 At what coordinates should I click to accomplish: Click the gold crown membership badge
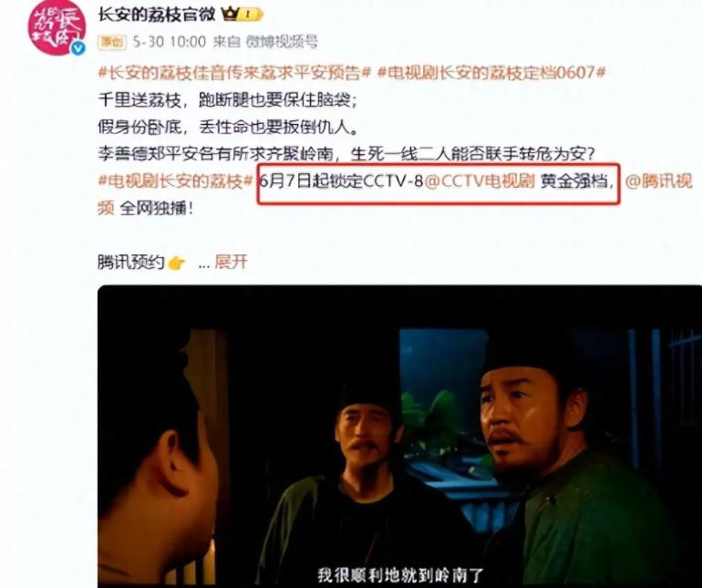tap(243, 15)
